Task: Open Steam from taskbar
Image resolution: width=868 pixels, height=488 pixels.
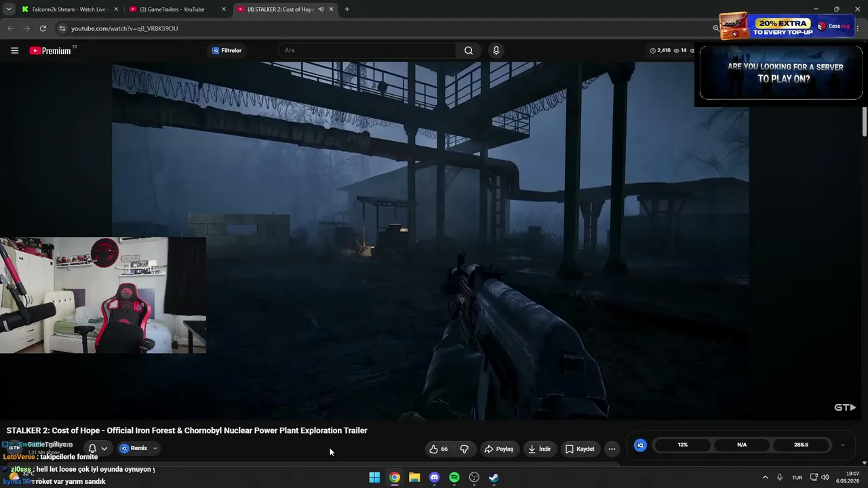Action: pyautogui.click(x=494, y=478)
